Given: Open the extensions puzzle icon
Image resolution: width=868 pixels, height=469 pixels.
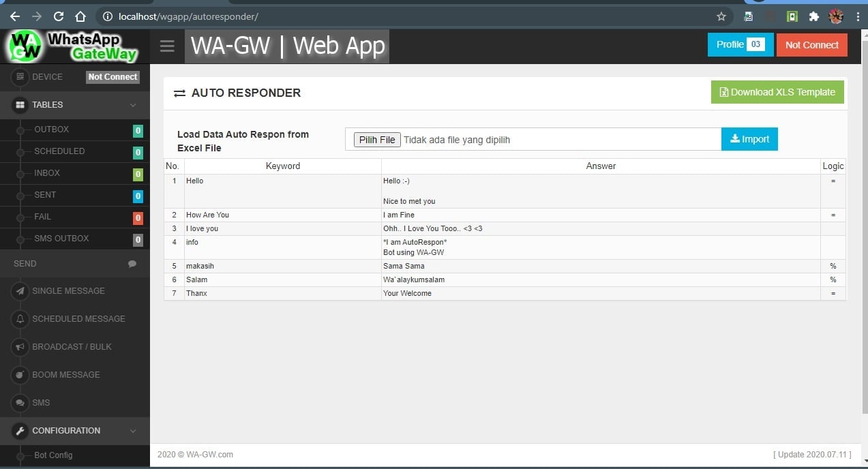Looking at the screenshot, I should click(x=813, y=16).
